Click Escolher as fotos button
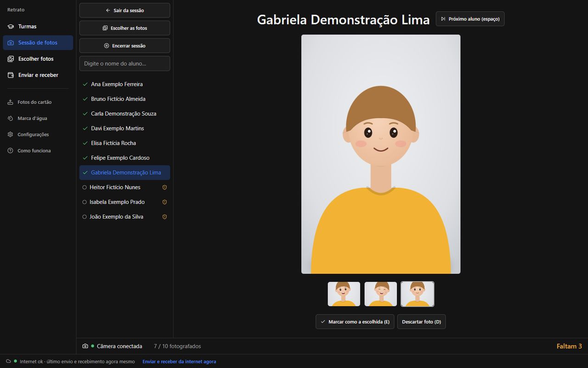Viewport: 588px width, 368px height. (x=124, y=28)
